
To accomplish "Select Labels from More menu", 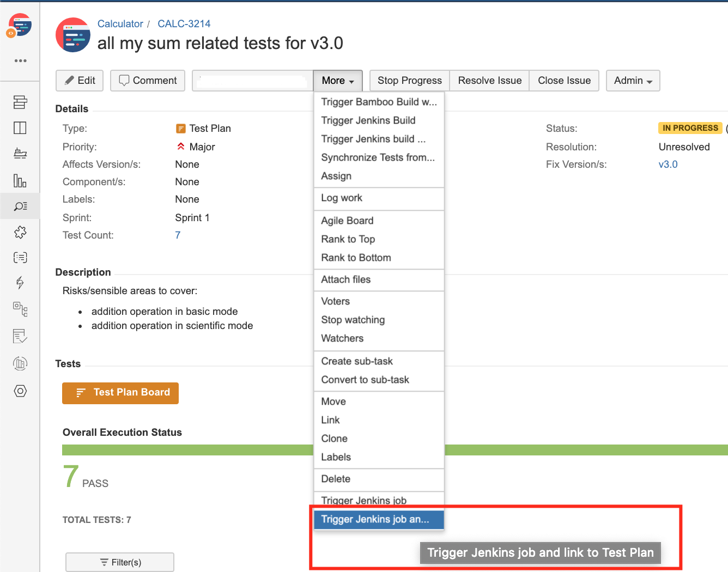I will 379,457.
